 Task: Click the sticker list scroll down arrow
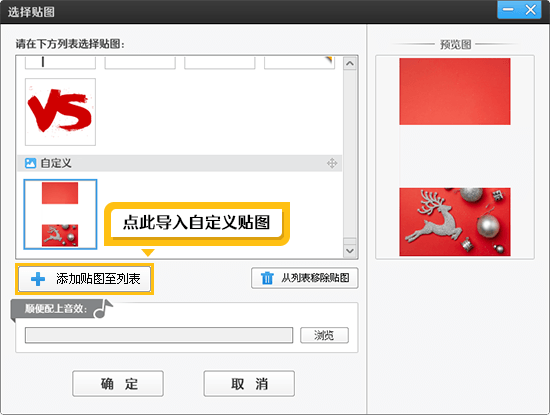pos(350,251)
